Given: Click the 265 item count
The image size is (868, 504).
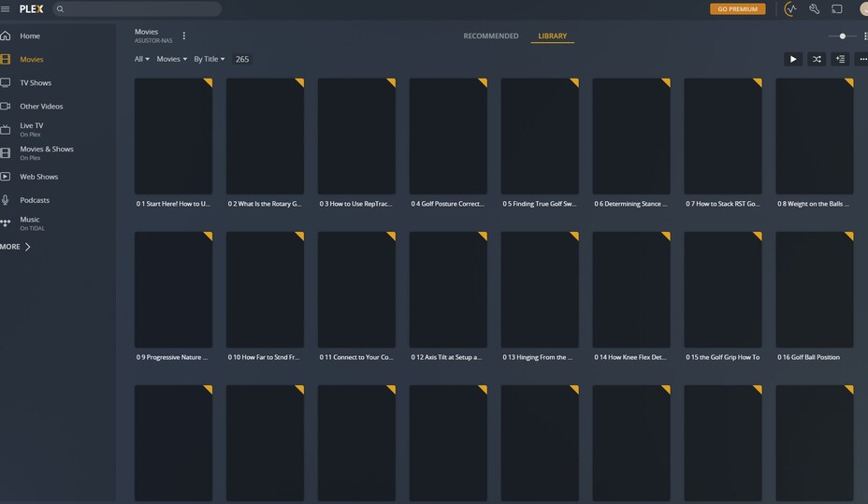Looking at the screenshot, I should click(242, 59).
